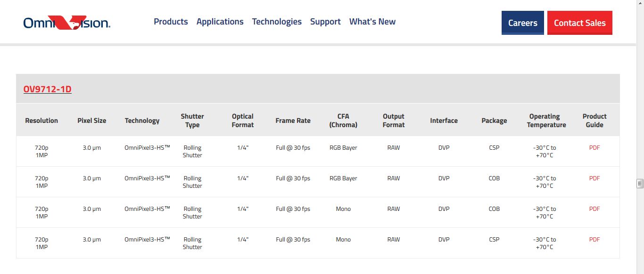Click the Shutter Type column header
The height and width of the screenshot is (274, 644).
tap(192, 121)
